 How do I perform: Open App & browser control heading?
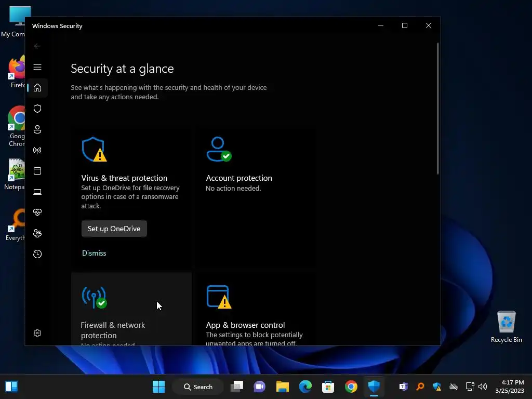[x=245, y=325]
